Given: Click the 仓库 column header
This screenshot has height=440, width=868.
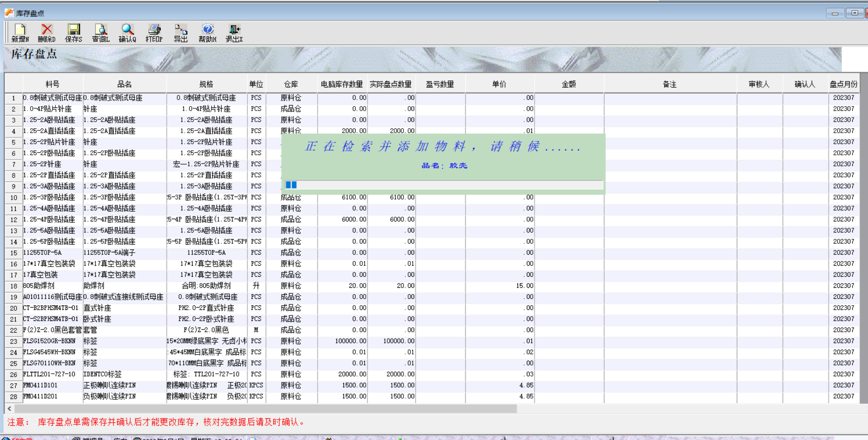Looking at the screenshot, I should [291, 84].
